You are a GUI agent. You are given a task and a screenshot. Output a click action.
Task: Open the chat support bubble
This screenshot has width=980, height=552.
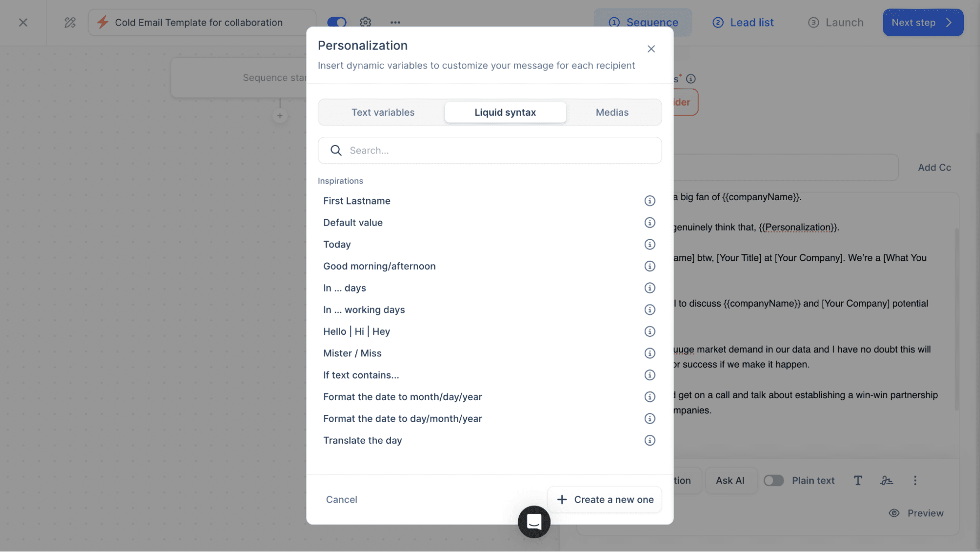534,522
